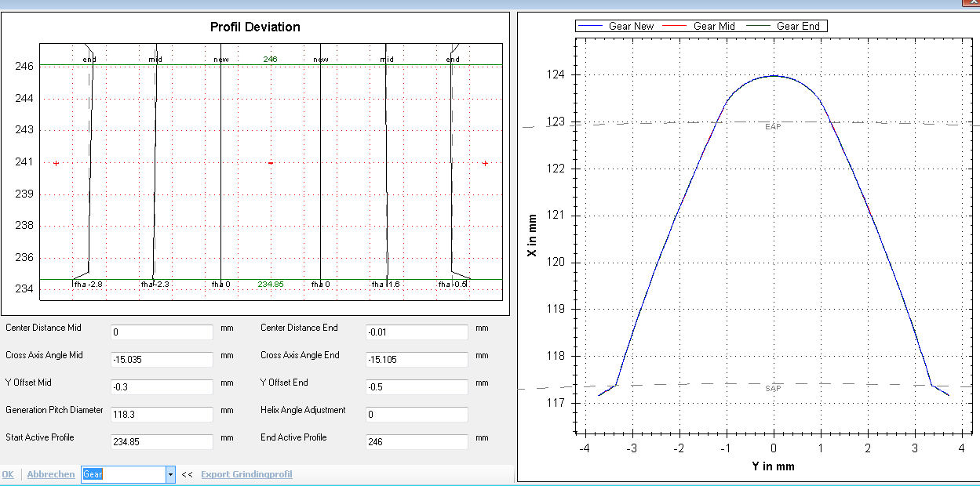Screen dimensions: 980x486
Task: Click the Gear Mid legend entry
Action: tap(701, 26)
